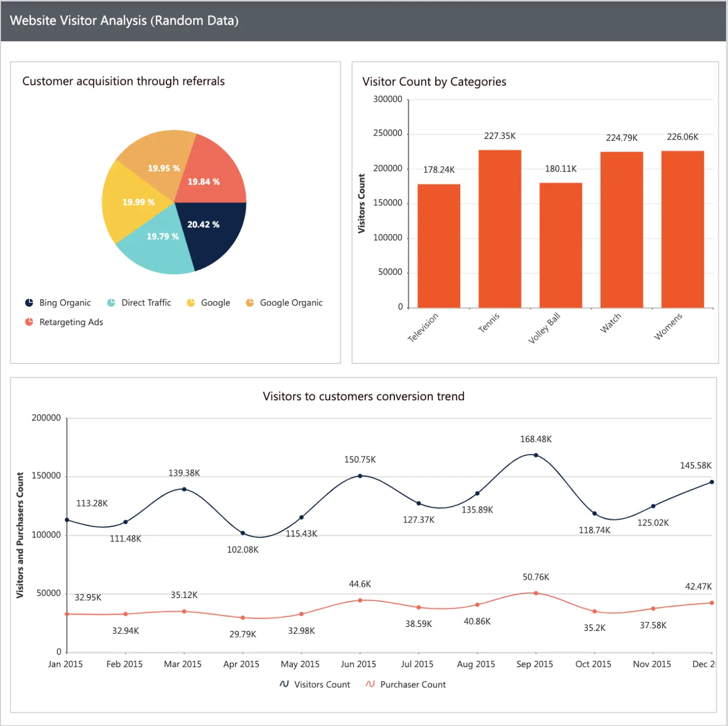This screenshot has width=728, height=726.
Task: Select the Direct Traffic legend icon
Action: tap(110, 302)
